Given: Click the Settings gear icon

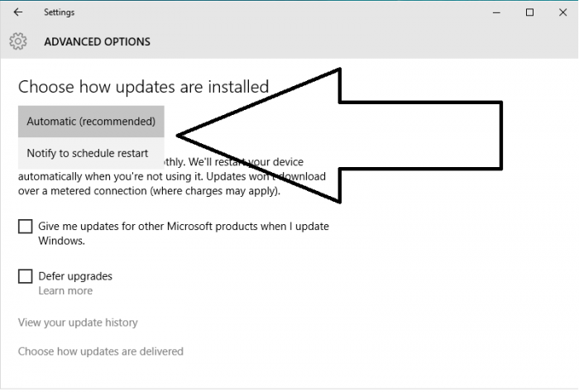Looking at the screenshot, I should [18, 41].
